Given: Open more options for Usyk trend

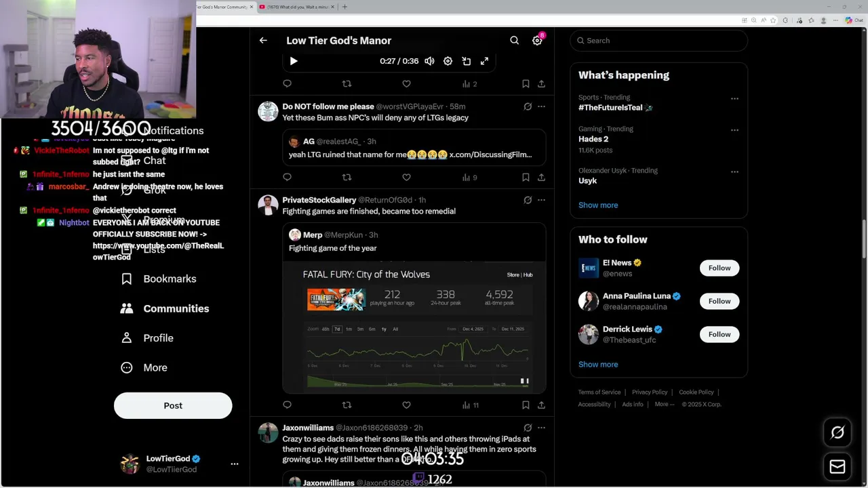Looking at the screenshot, I should pos(734,171).
